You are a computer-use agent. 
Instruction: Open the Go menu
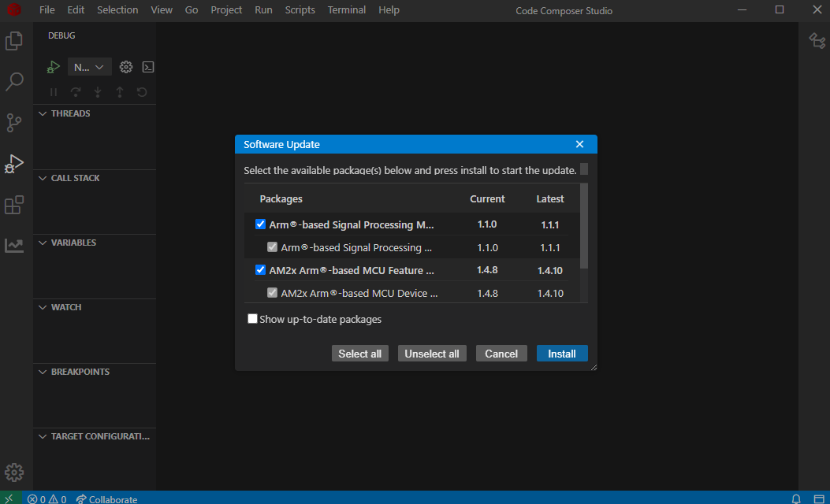point(192,9)
